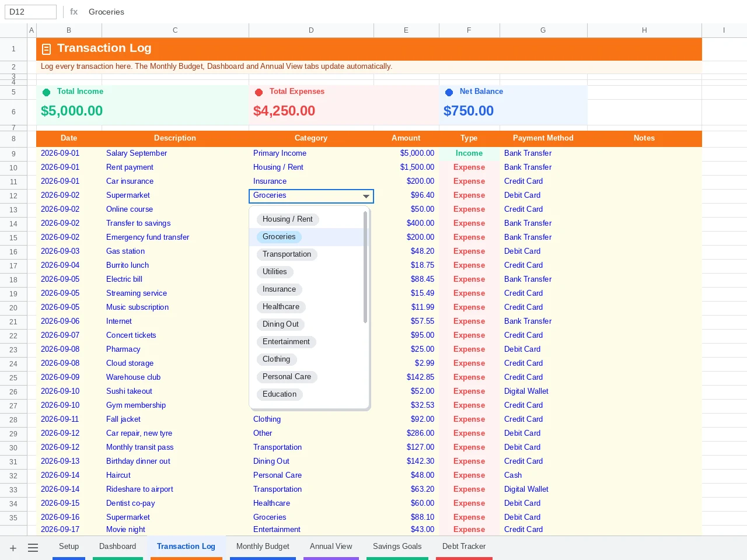Select Dining Out in dropdown list
The image size is (747, 560).
(x=281, y=324)
